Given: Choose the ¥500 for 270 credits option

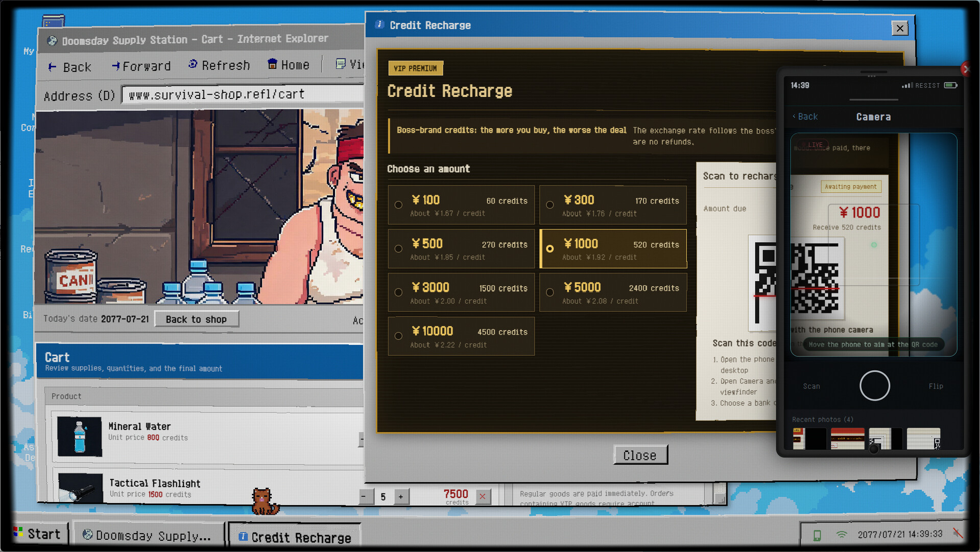Looking at the screenshot, I should [461, 249].
